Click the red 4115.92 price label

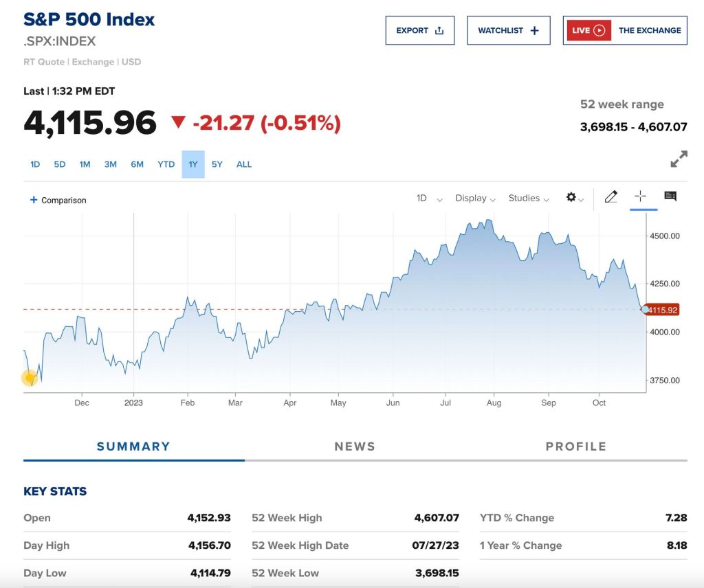(x=663, y=310)
